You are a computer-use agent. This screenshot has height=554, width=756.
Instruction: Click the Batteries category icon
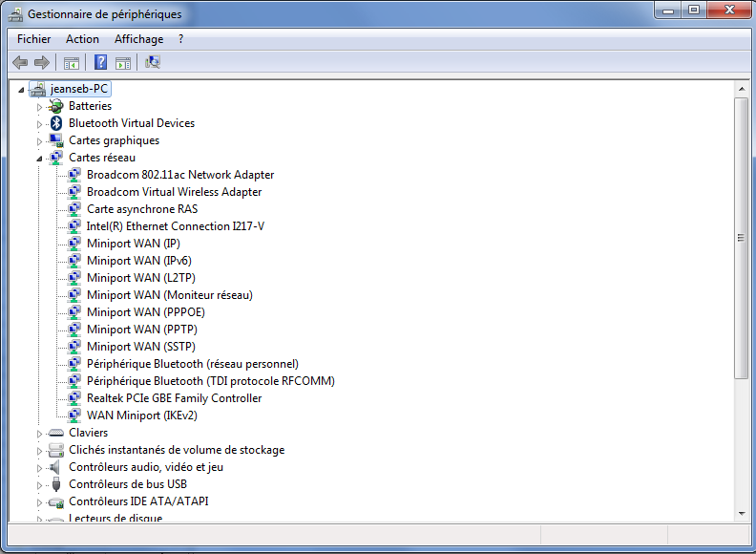(x=56, y=106)
